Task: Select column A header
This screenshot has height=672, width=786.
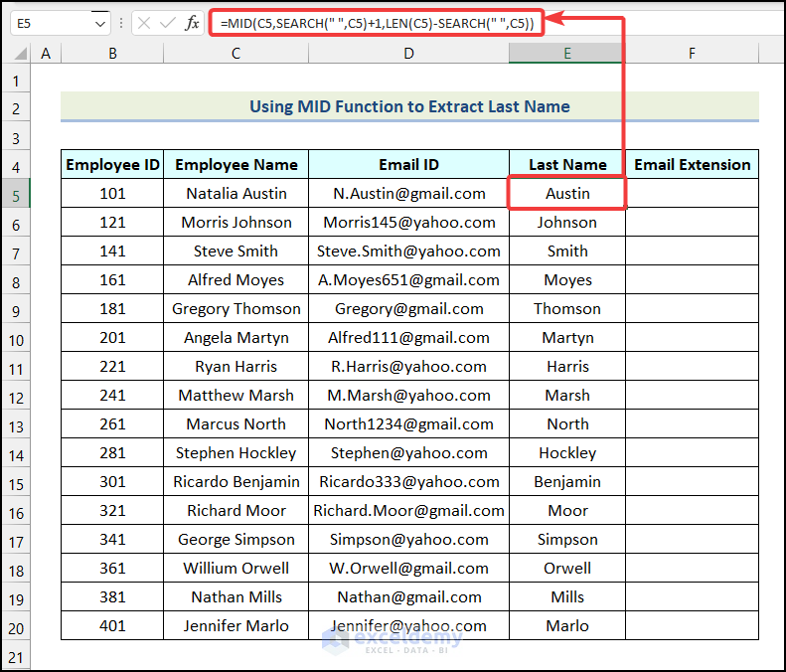Action: [46, 53]
